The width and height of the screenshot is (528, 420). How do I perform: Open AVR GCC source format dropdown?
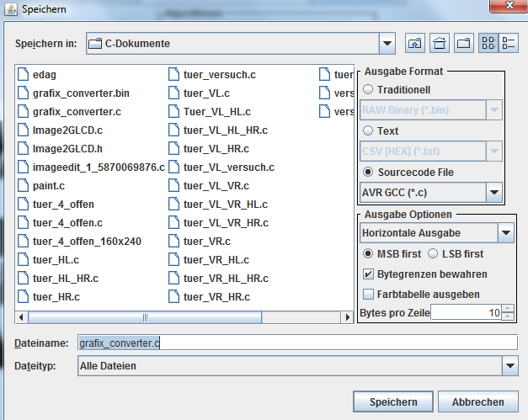[494, 193]
